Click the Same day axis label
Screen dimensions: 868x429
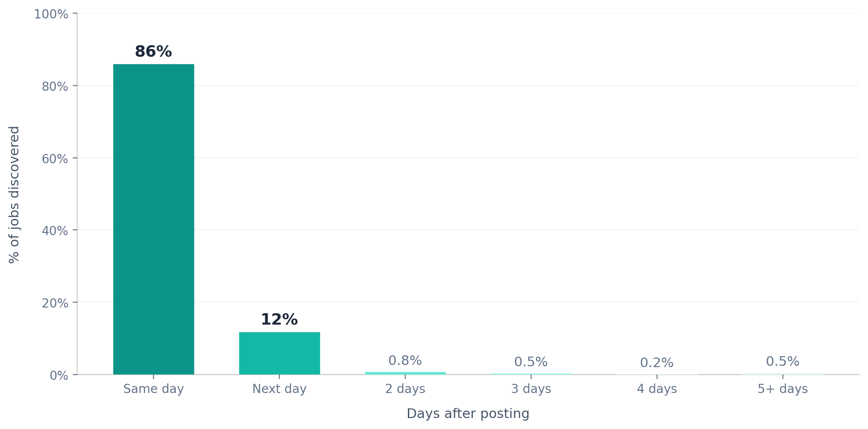coord(154,389)
